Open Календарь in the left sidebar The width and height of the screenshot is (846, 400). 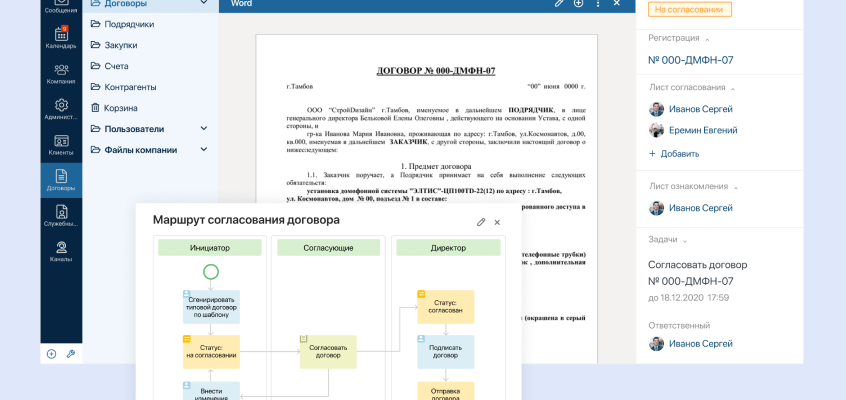61,38
